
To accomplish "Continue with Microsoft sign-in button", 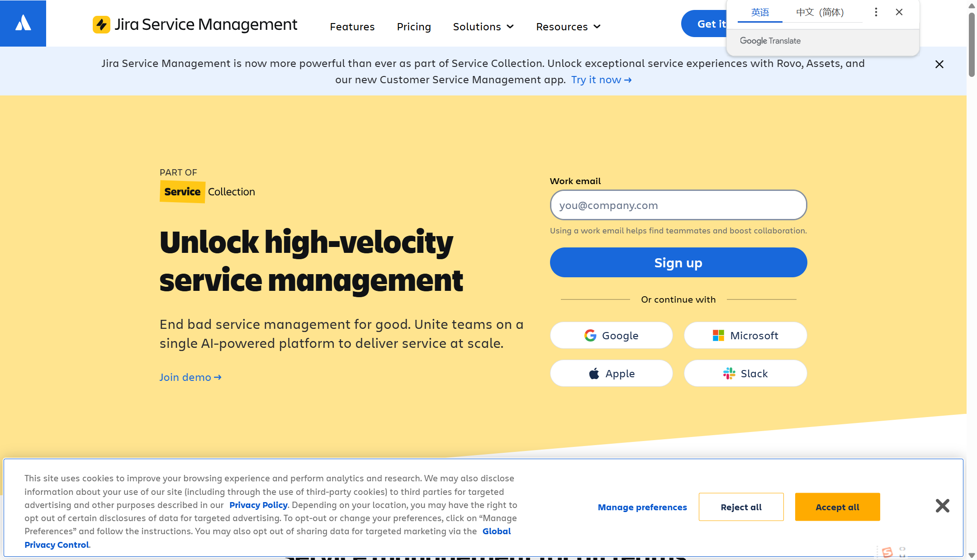I will [x=745, y=335].
